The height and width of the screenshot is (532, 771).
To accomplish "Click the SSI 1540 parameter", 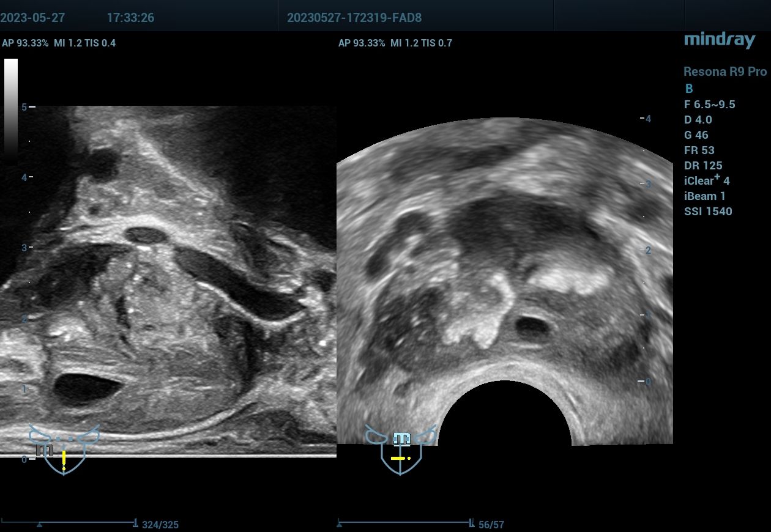I will 707,212.
